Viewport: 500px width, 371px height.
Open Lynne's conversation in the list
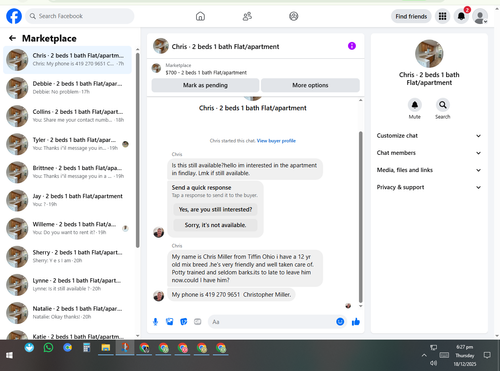68,285
